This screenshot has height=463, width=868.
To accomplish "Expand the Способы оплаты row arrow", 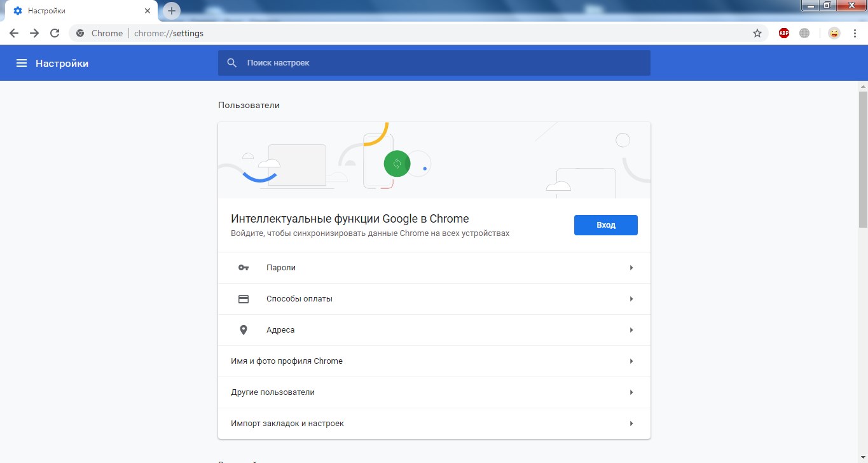I will click(x=631, y=299).
